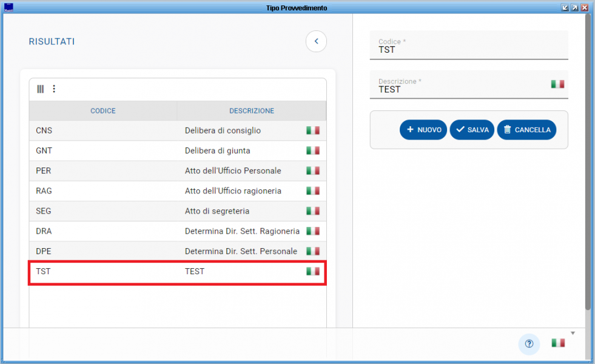
Task: Click the help question mark icon
Action: coord(529,343)
